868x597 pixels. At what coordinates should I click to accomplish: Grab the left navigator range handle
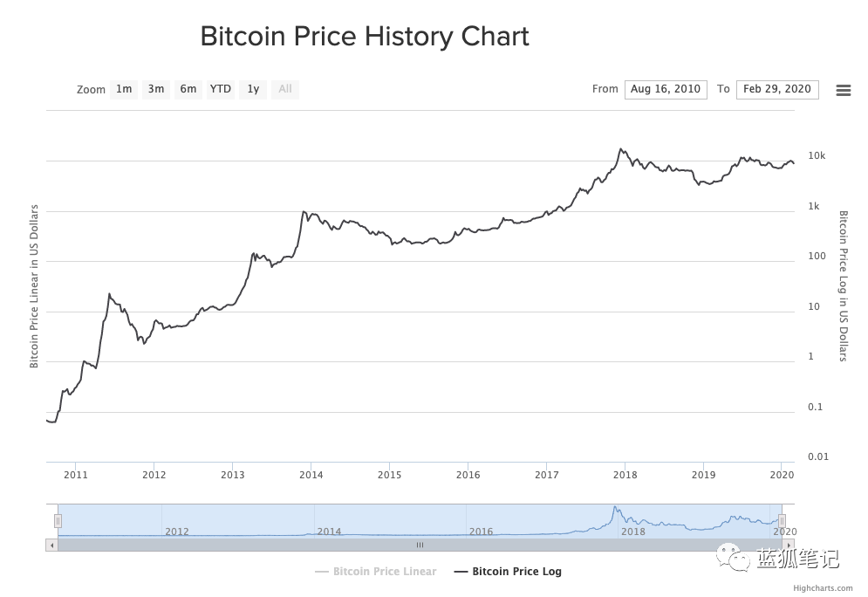pyautogui.click(x=58, y=520)
